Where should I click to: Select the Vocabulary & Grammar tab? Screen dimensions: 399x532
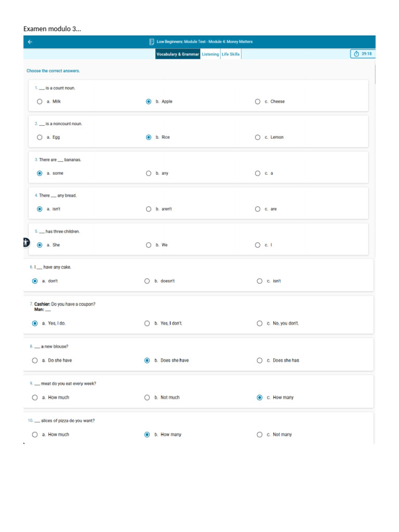point(178,54)
